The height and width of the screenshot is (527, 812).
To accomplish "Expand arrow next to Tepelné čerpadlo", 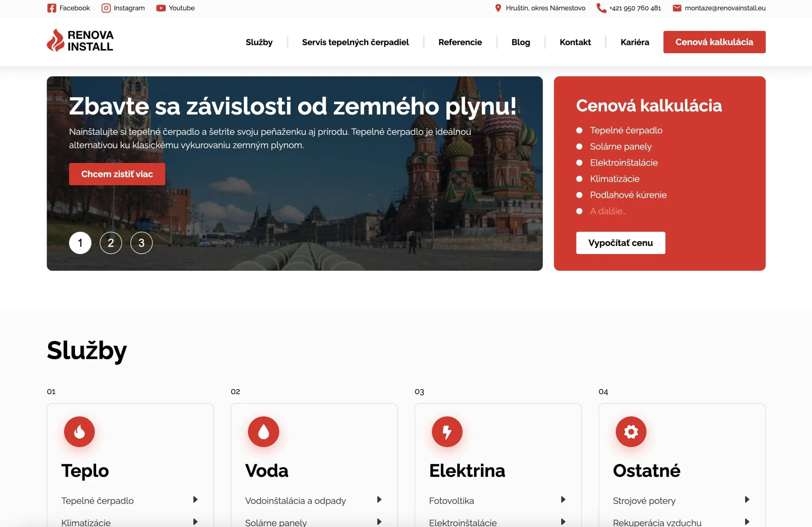I will coord(195,500).
